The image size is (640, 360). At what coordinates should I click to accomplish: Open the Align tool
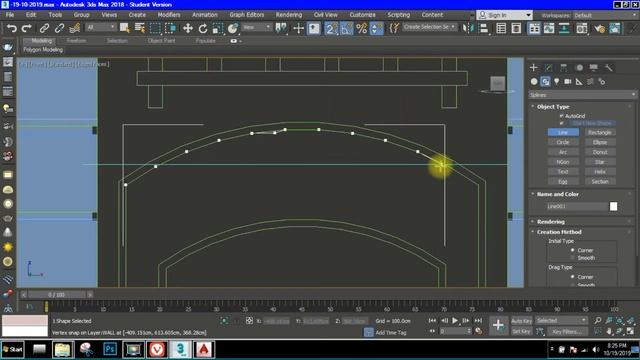484,28
